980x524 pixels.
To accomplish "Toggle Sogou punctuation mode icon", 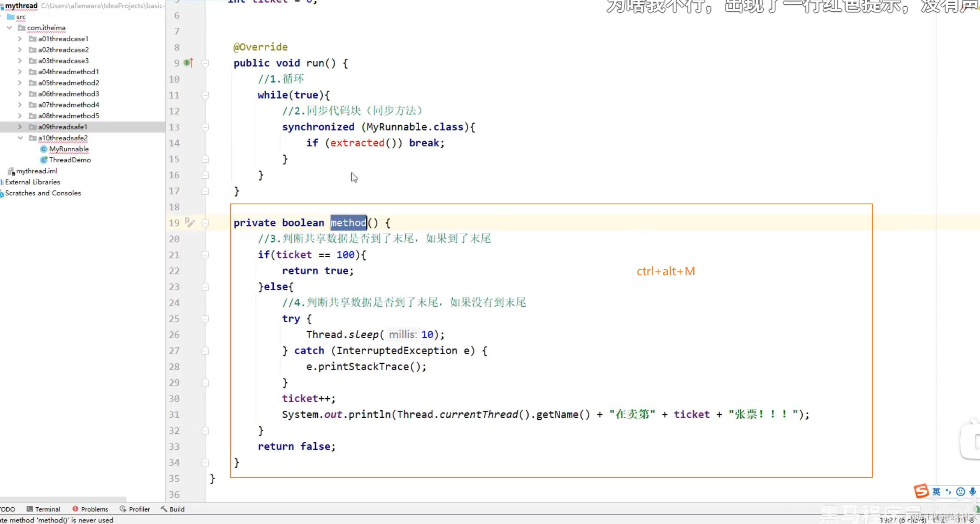I will pyautogui.click(x=948, y=492).
